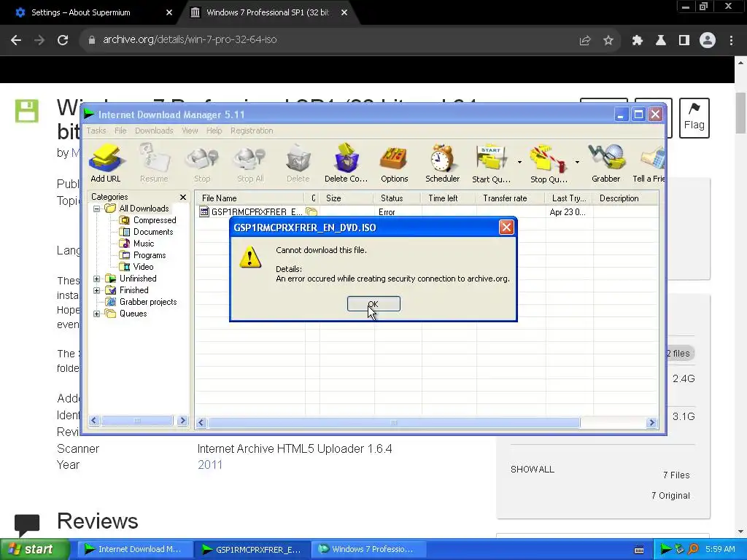Click categories panel scrollbar right arrow
Viewport: 747px width, 560px height.
pyautogui.click(x=182, y=421)
